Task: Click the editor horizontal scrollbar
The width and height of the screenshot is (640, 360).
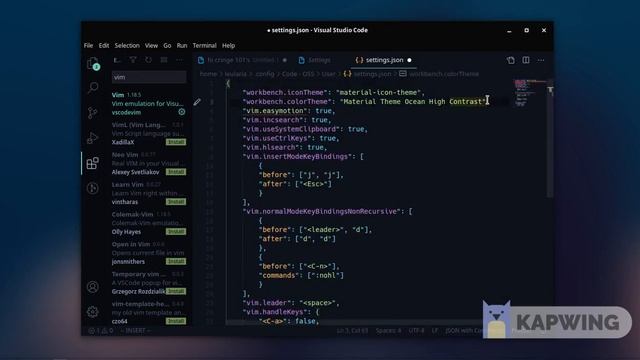Action: point(353,322)
